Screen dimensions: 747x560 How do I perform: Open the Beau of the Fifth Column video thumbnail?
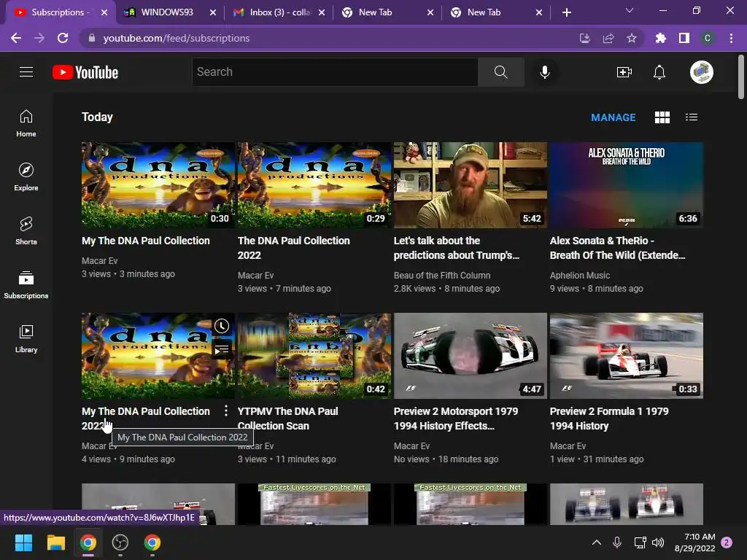click(x=471, y=184)
